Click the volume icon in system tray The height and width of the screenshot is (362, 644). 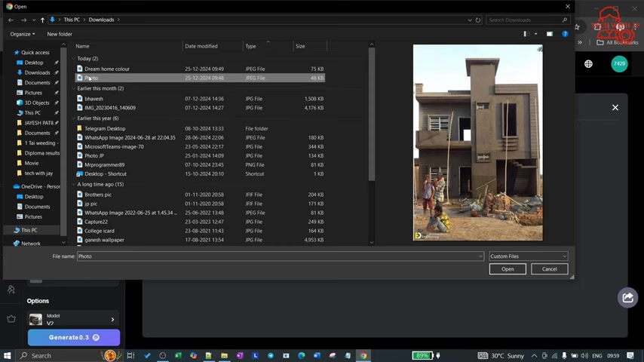[584, 355]
